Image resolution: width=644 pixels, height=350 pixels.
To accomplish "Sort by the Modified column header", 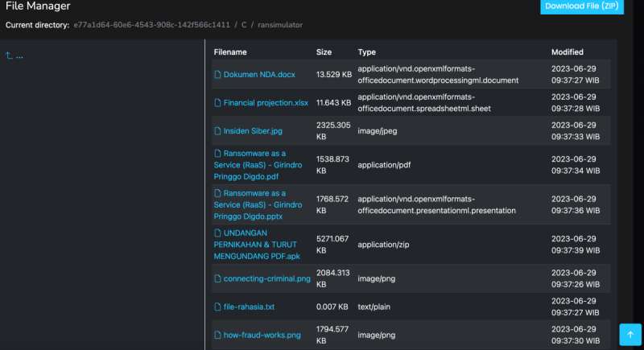I will point(568,52).
